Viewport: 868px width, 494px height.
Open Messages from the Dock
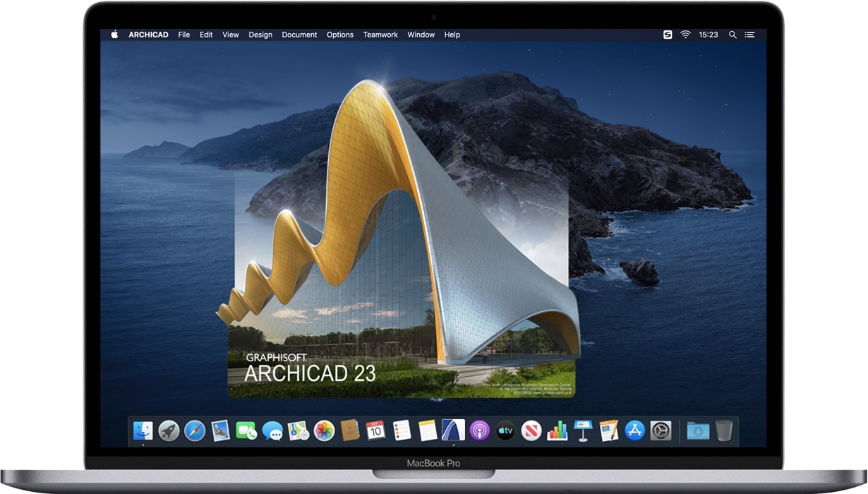(272, 430)
